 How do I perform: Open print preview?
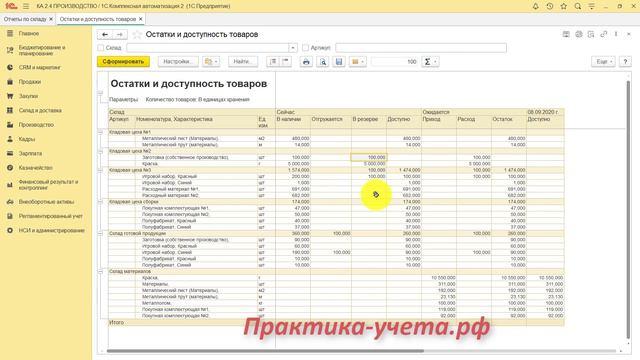[323, 62]
